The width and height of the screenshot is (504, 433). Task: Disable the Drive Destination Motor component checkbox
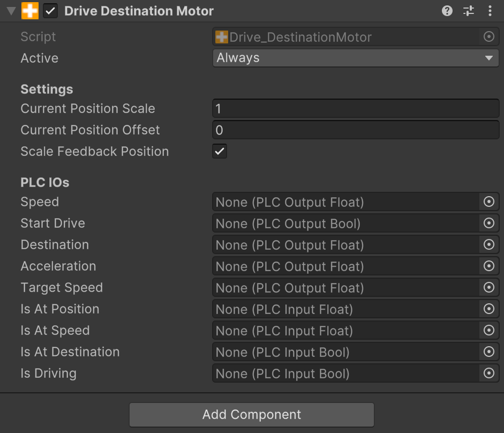pyautogui.click(x=50, y=11)
